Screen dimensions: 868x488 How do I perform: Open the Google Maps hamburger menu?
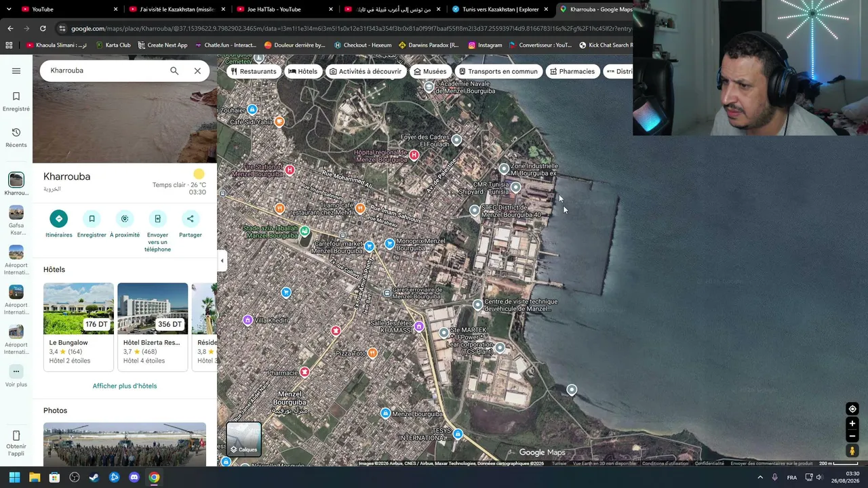(x=16, y=70)
